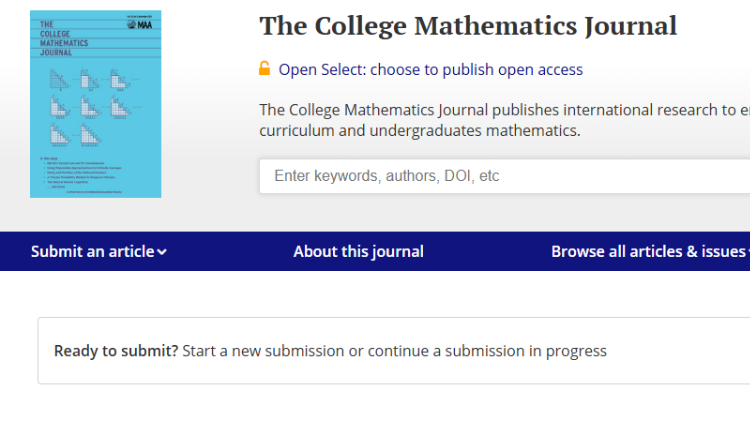
Task: Click the Ready to submit panel box
Action: [394, 350]
